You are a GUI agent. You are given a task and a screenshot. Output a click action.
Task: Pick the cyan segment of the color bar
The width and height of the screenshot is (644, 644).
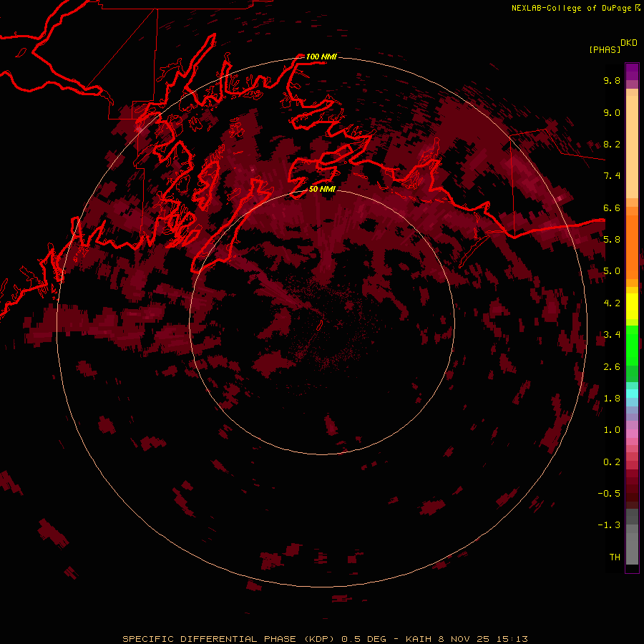632,394
